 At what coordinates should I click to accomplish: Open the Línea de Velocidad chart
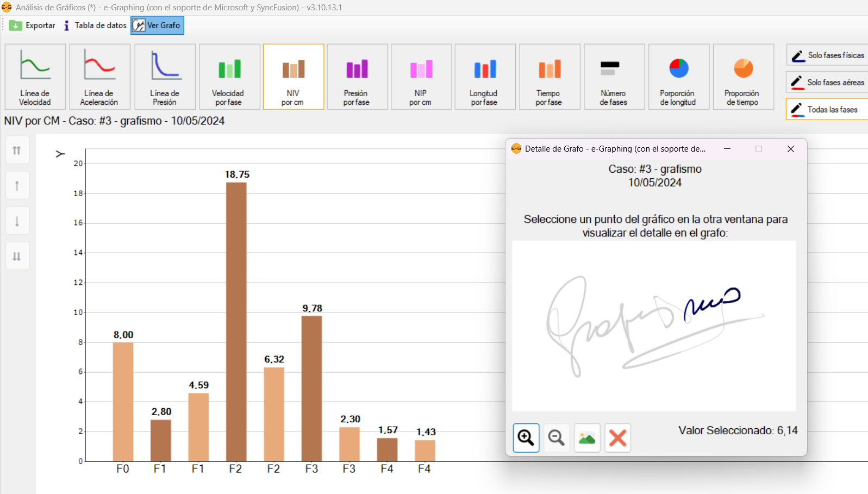click(35, 77)
